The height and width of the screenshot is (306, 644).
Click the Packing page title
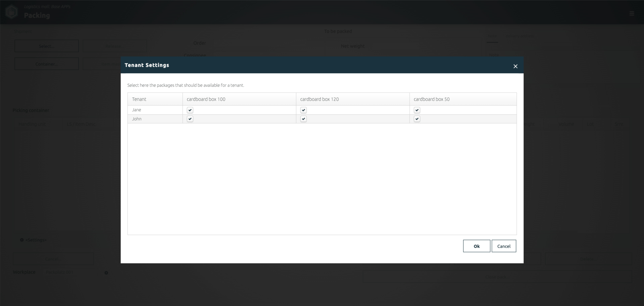pos(37,15)
